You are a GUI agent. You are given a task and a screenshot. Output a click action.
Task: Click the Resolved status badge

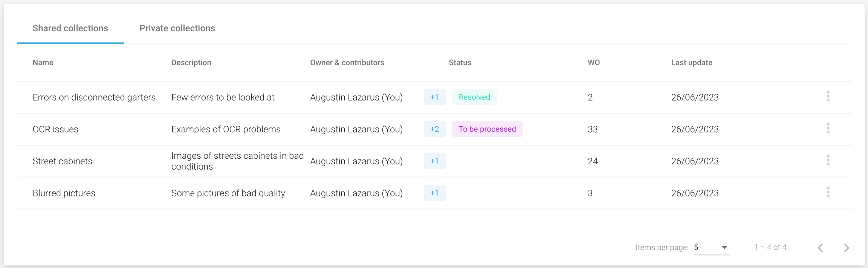point(474,97)
